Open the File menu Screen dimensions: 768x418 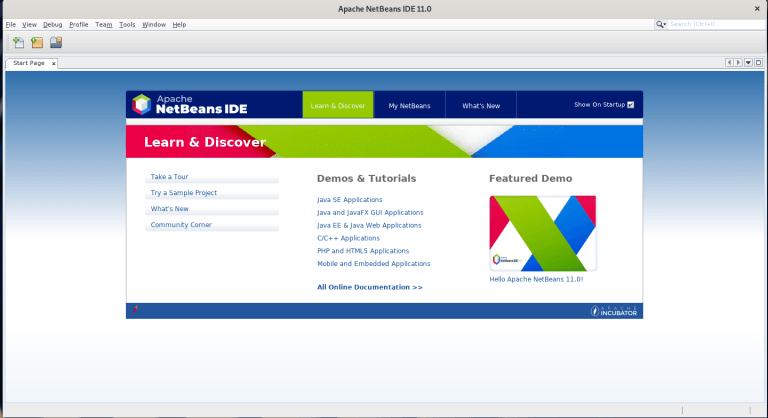pyautogui.click(x=11, y=25)
